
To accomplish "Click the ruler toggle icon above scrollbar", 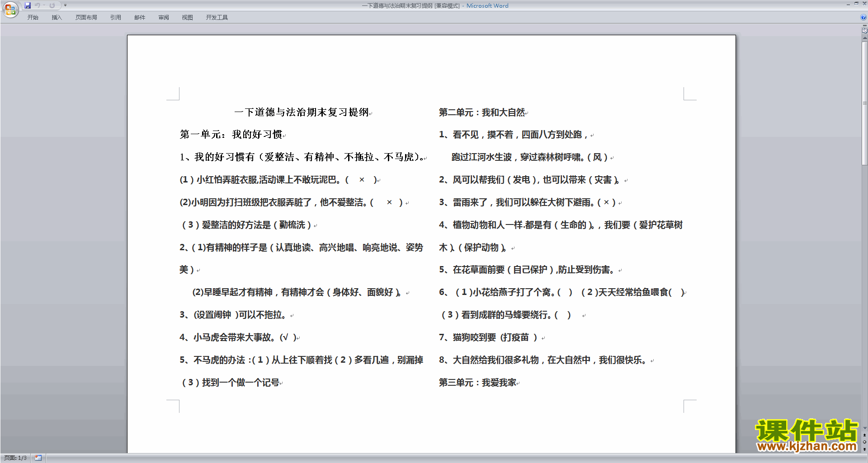I will tap(864, 31).
